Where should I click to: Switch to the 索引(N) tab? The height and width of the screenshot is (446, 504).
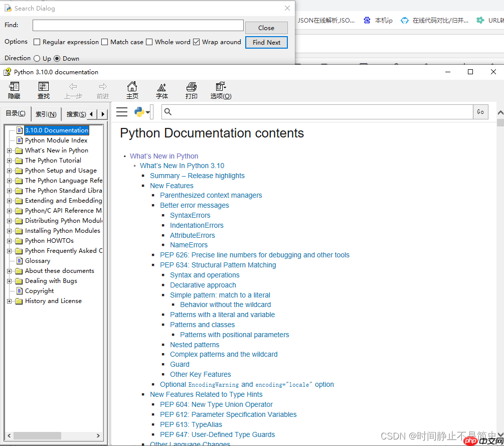click(x=46, y=113)
